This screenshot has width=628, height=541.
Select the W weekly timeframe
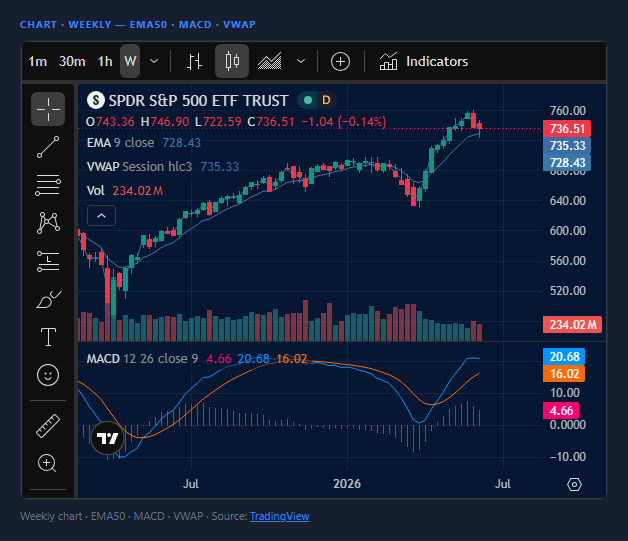tap(130, 61)
